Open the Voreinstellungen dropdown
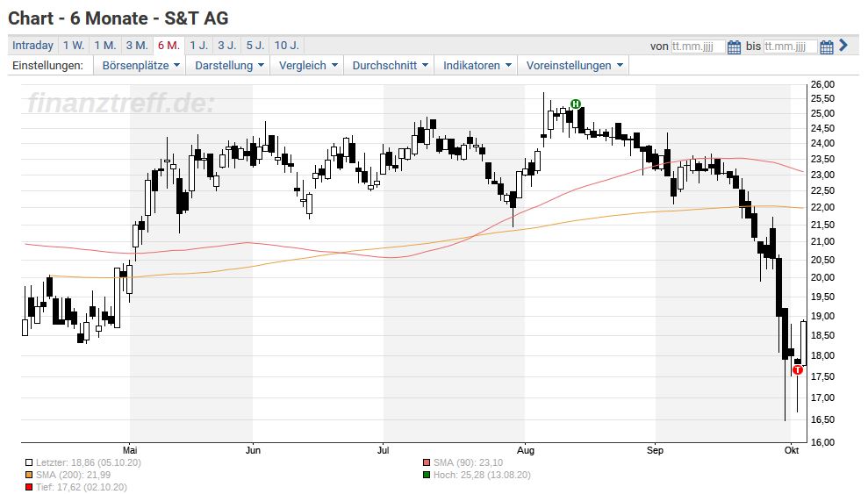Image resolution: width=868 pixels, height=494 pixels. tap(574, 65)
